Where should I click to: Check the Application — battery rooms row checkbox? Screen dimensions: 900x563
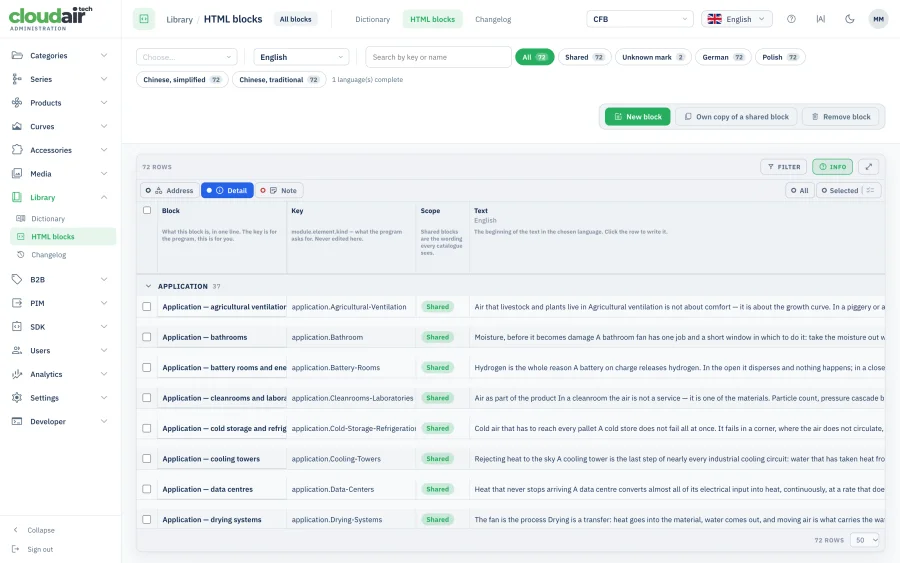(147, 367)
